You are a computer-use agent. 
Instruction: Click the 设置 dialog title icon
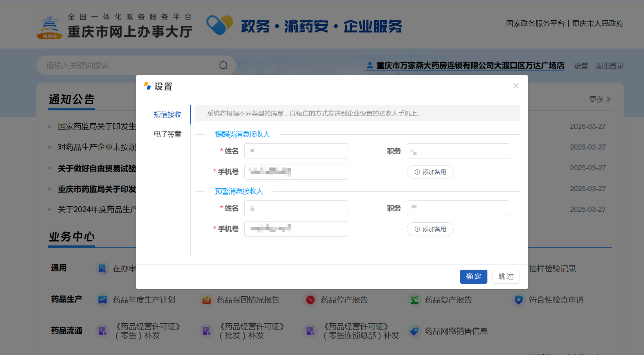(147, 86)
